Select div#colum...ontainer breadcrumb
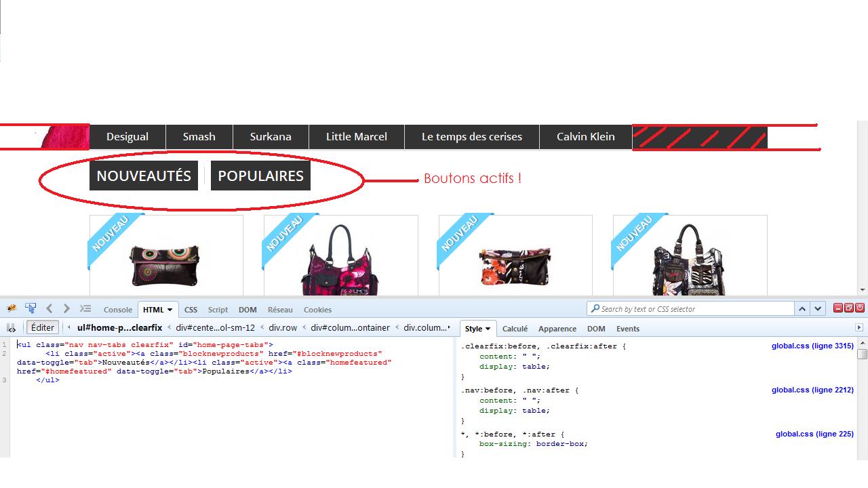 point(350,327)
